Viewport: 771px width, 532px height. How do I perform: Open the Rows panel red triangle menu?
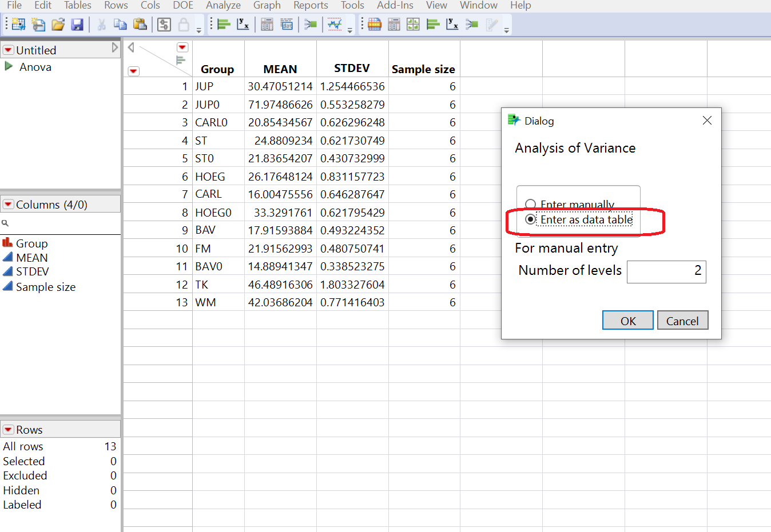[8, 429]
